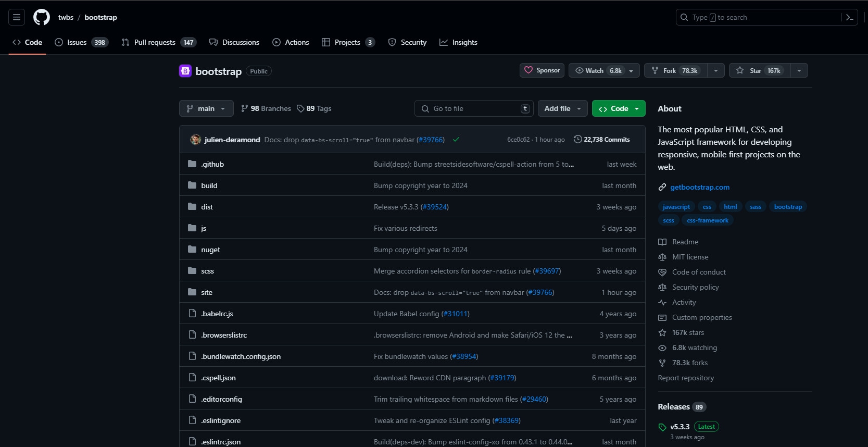
Task: Open the twbs organization link
Action: 66,17
